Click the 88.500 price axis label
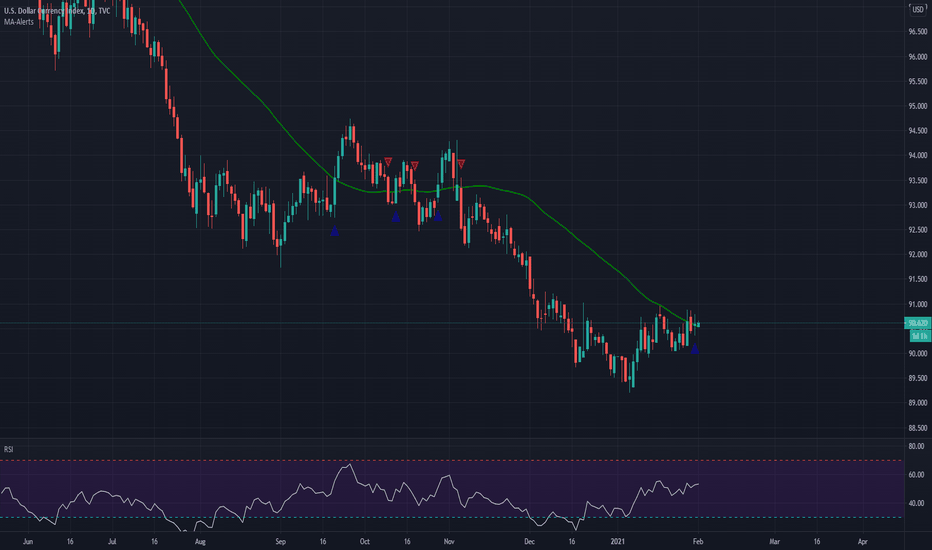Image resolution: width=932 pixels, height=550 pixels. [917, 428]
